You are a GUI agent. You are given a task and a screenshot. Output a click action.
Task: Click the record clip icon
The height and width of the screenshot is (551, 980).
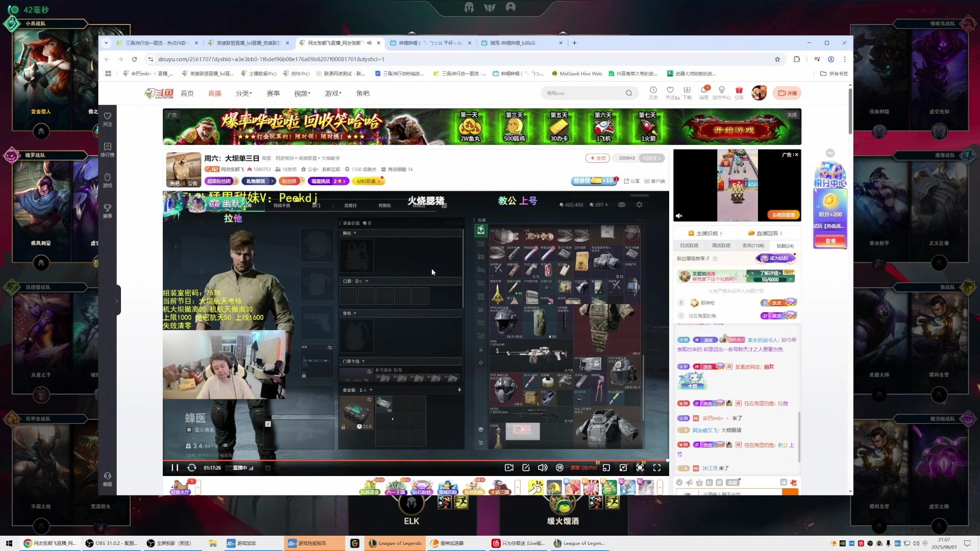pos(509,468)
